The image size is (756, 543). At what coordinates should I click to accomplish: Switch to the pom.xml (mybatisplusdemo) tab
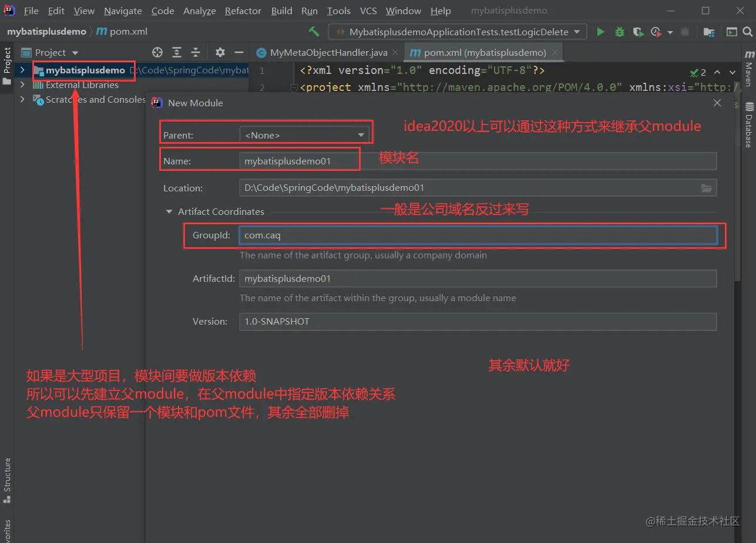(x=485, y=52)
